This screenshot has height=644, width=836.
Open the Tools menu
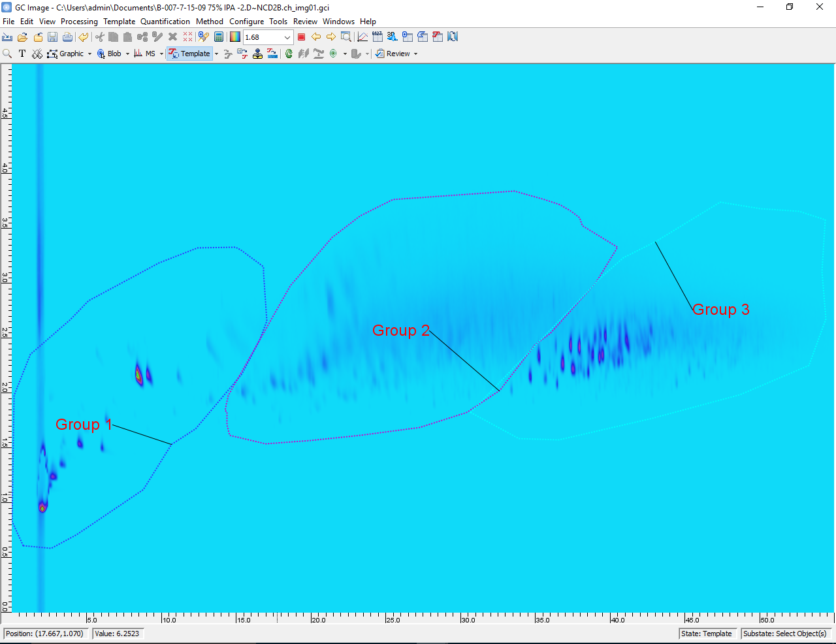278,21
